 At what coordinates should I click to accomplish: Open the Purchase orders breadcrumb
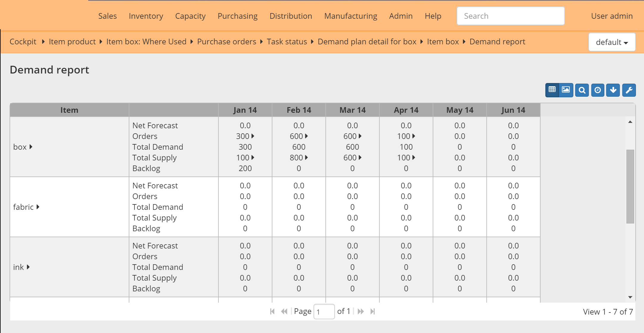tap(226, 42)
